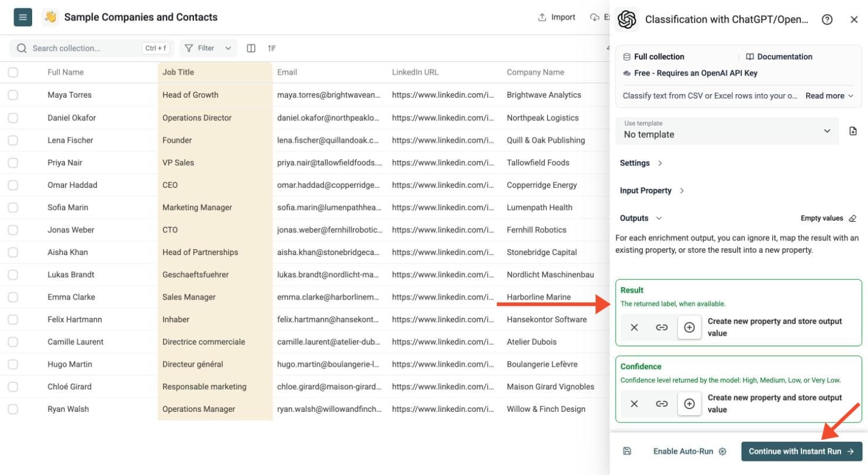This screenshot has height=475, width=868.
Task: Click the Full Name column header
Action: pos(65,73)
